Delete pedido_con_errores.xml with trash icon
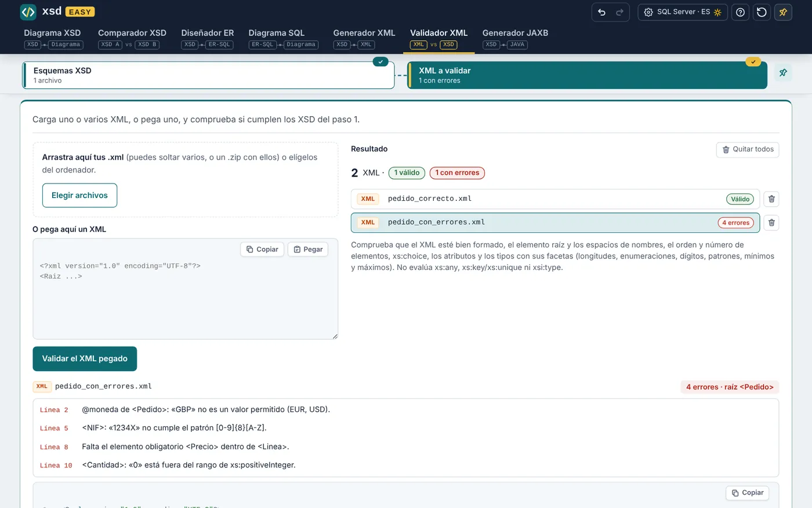This screenshot has height=508, width=812. [x=771, y=222]
